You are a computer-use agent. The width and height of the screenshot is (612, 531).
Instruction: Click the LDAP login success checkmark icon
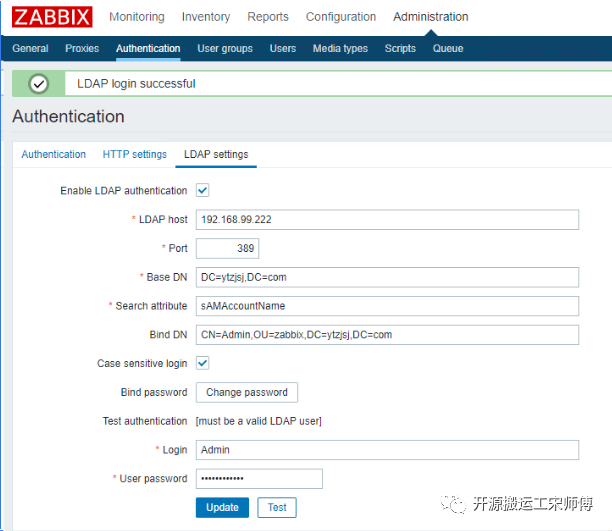point(39,84)
